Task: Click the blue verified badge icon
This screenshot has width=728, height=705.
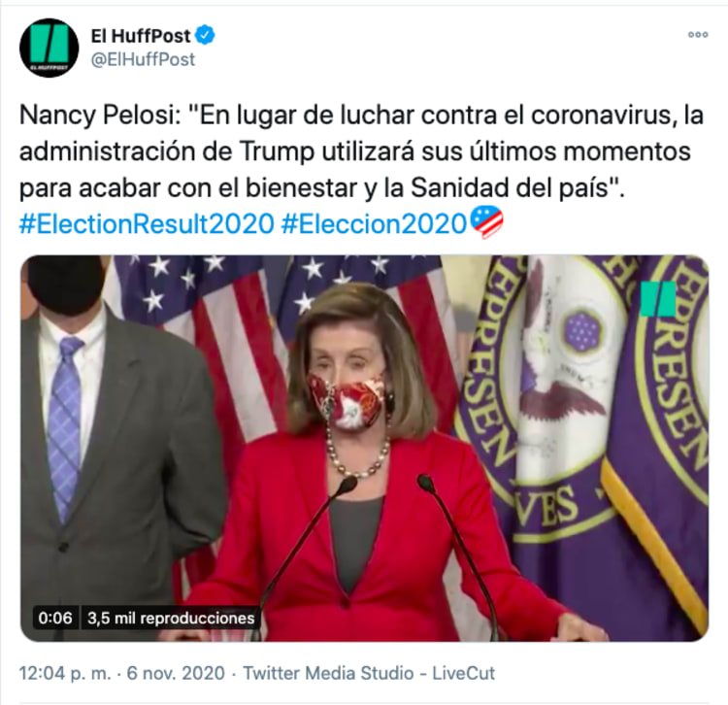Action: click(x=205, y=35)
